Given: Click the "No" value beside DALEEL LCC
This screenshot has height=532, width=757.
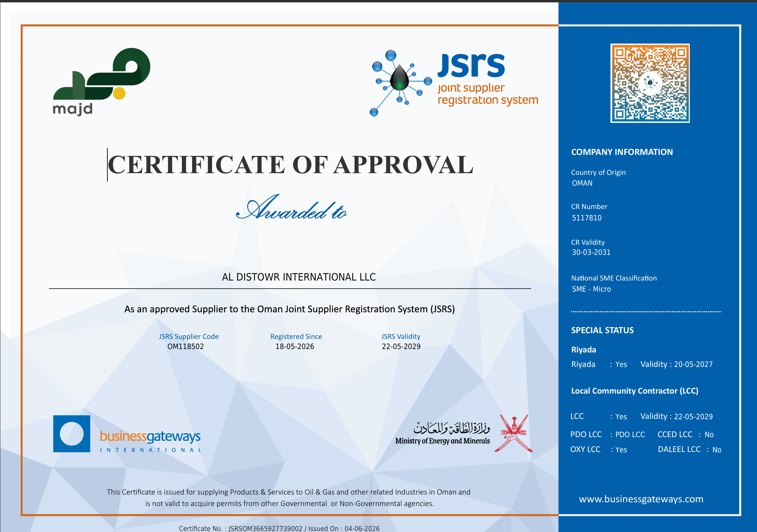Looking at the screenshot, I should [717, 450].
